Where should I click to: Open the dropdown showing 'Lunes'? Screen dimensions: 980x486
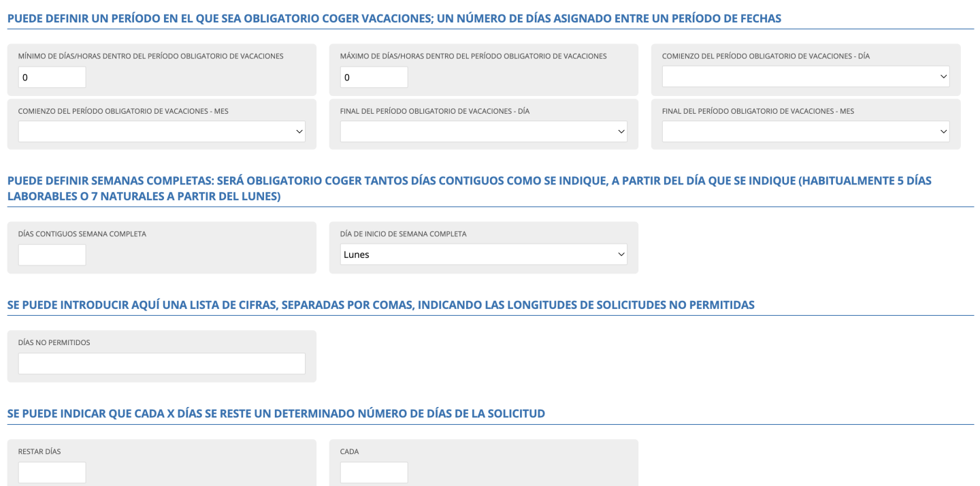(x=483, y=255)
